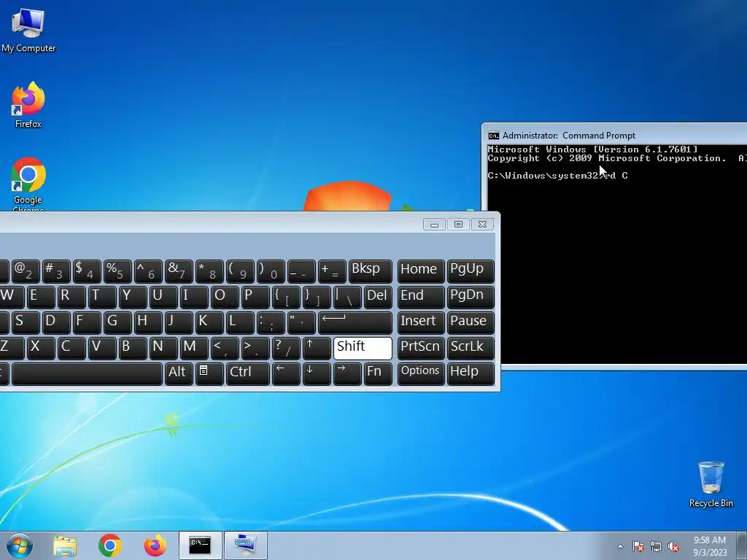Tap the Home key
Screen dimensions: 747x560
point(421,271)
